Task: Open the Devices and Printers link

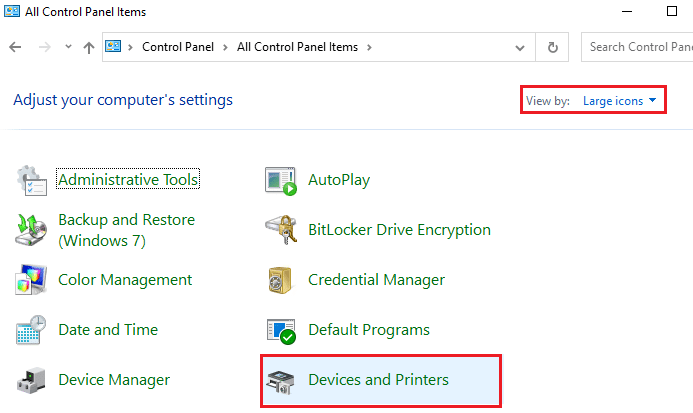Action: point(378,380)
